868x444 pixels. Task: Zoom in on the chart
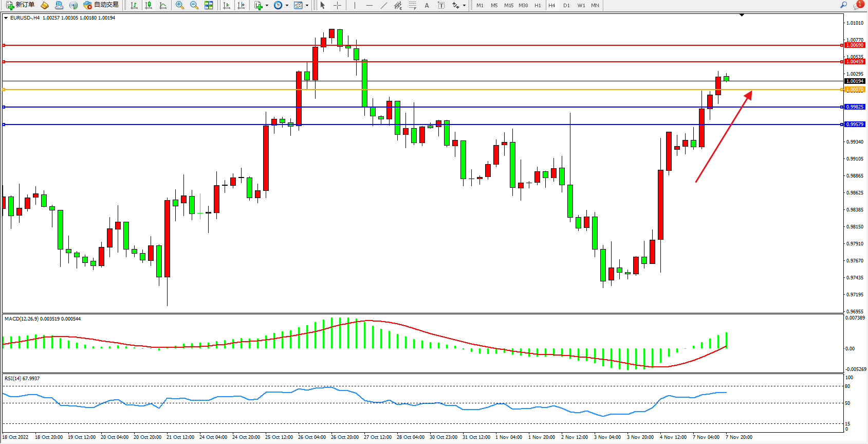pyautogui.click(x=180, y=5)
